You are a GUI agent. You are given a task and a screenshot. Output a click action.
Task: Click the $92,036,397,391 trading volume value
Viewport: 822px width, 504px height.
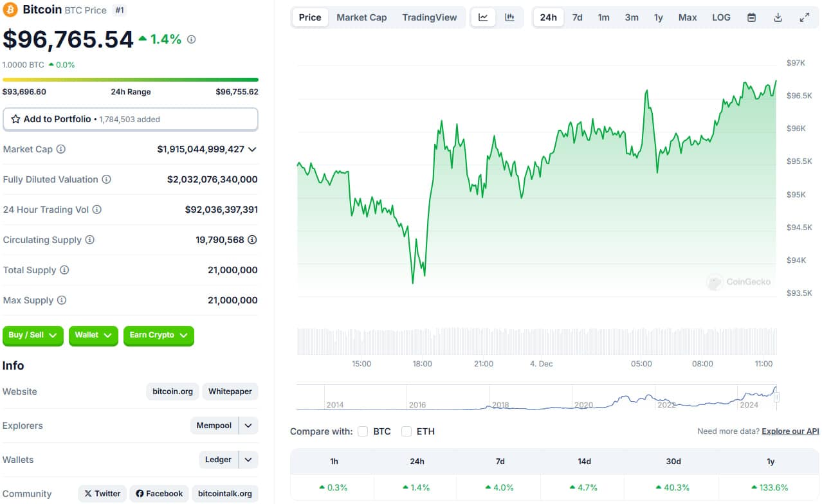click(x=221, y=210)
